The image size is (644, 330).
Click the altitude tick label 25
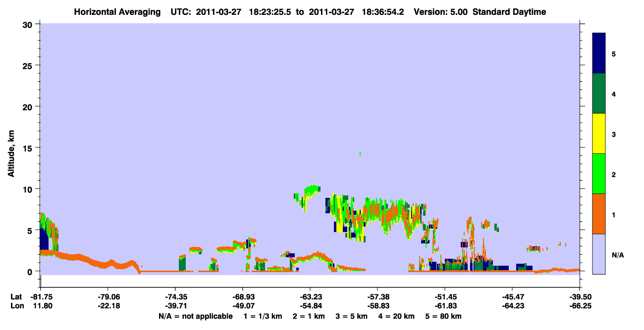point(29,65)
